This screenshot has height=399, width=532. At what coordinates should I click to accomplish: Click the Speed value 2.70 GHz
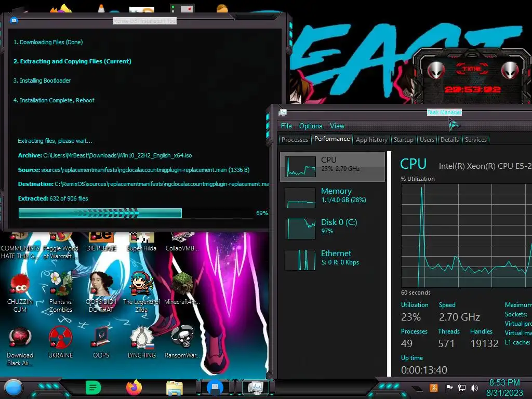click(459, 317)
